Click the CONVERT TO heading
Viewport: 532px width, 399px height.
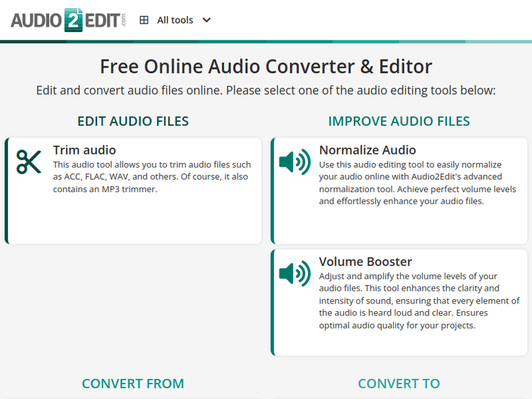[399, 383]
